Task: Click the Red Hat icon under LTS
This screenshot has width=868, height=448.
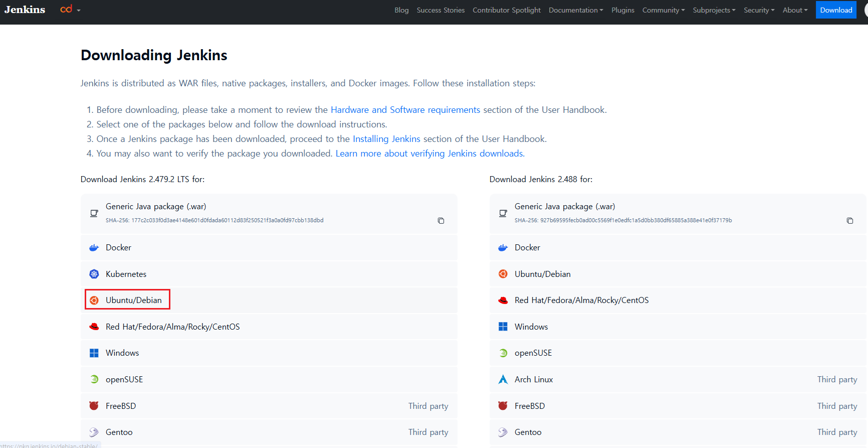Action: (94, 327)
